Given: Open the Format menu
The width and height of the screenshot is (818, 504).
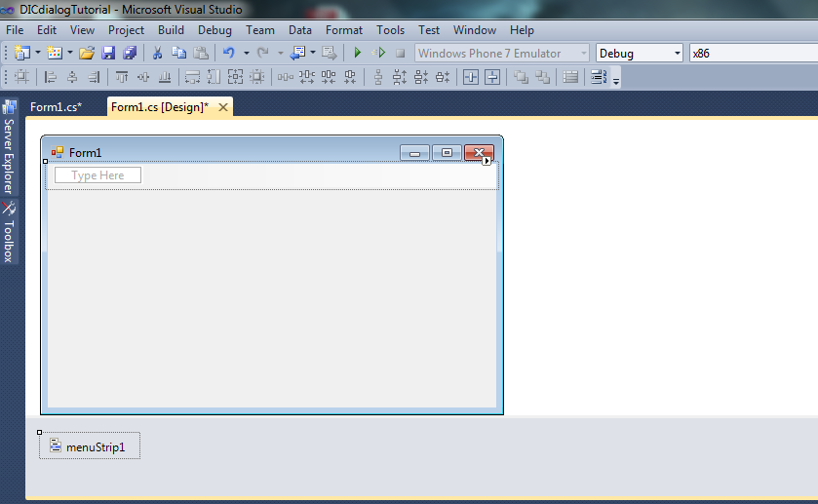Looking at the screenshot, I should [x=344, y=30].
